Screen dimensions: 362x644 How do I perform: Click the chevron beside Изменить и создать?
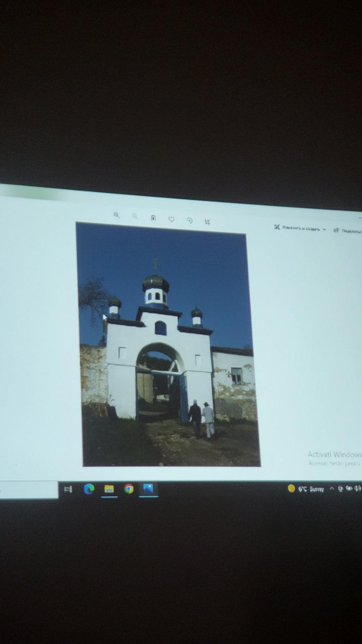(x=325, y=229)
